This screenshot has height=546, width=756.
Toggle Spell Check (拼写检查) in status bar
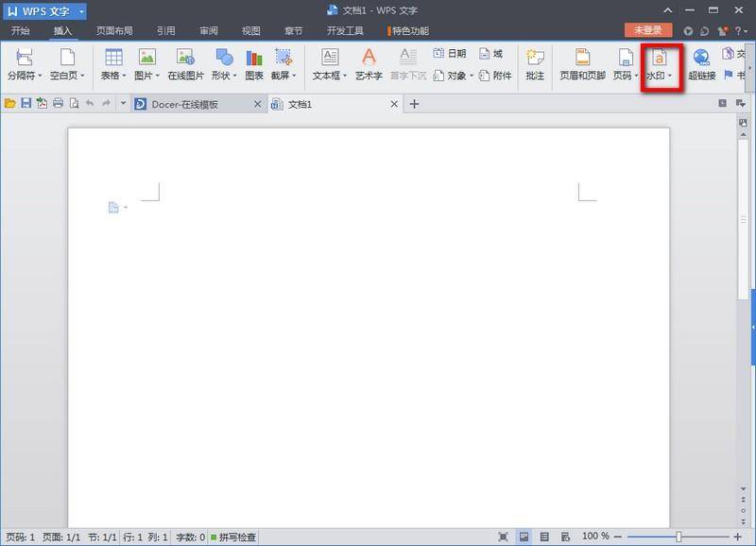(233, 537)
